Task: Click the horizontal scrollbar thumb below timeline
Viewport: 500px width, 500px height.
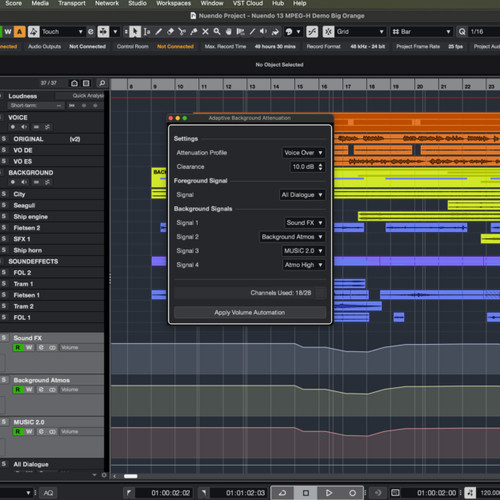Action: [130, 476]
